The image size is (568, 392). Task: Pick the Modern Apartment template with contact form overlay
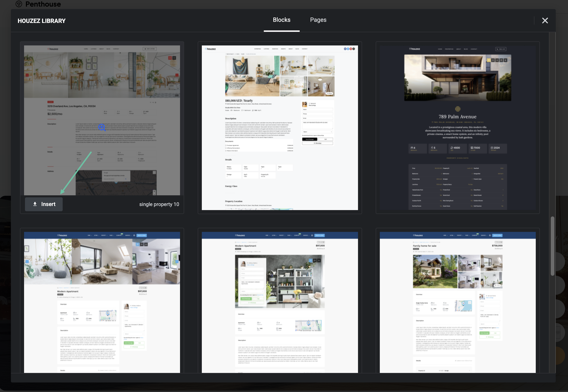pos(280,302)
